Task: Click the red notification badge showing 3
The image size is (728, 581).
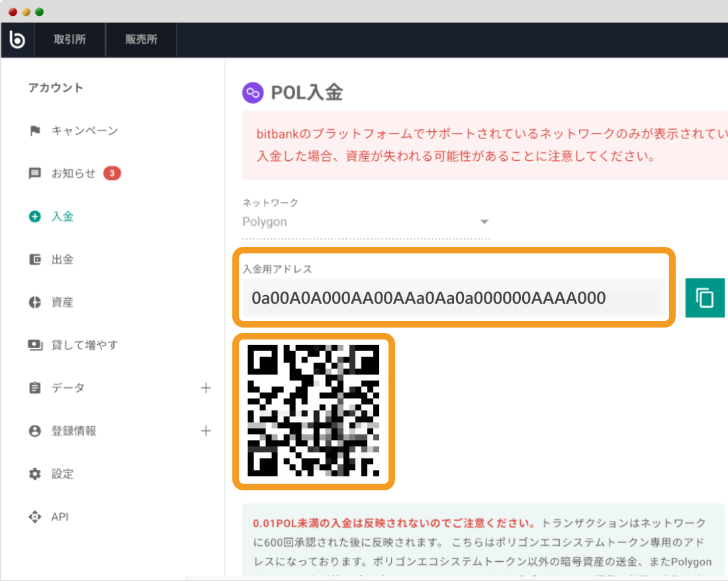Action: click(112, 173)
